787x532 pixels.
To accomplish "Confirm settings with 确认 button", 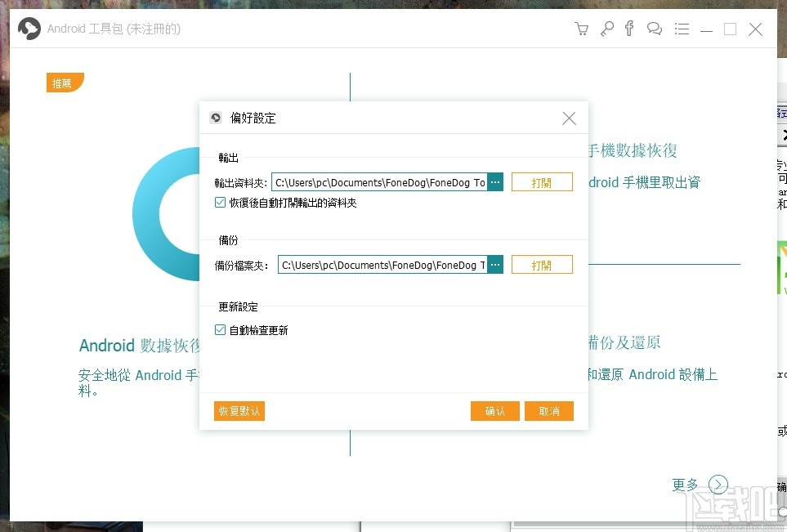I will (495, 411).
